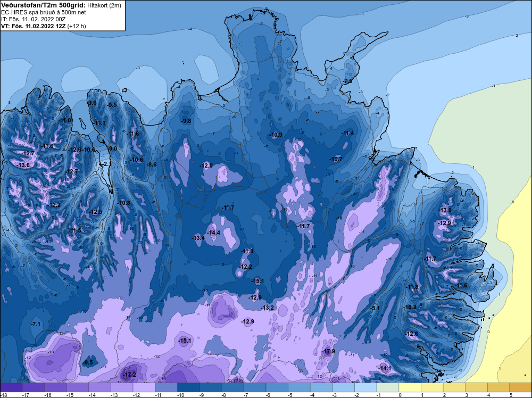
Task: Click the -13.6 temperature label
Action: pos(23,165)
